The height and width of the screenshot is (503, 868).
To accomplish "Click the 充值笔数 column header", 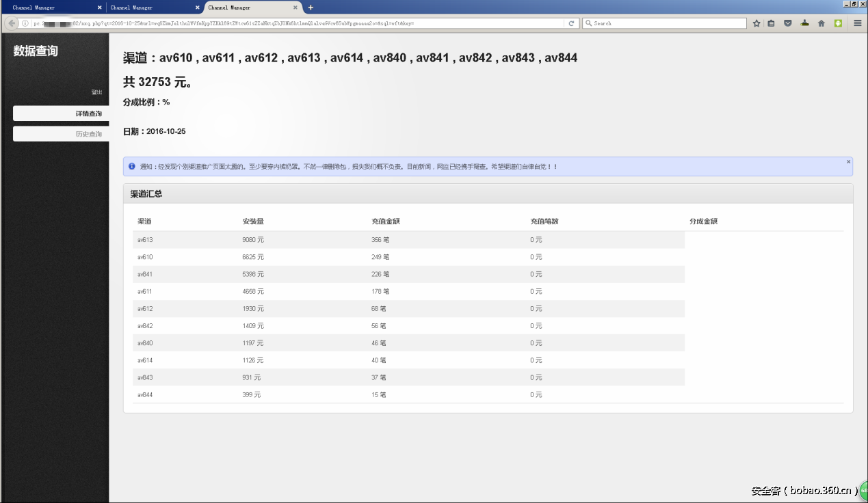I will coord(544,221).
